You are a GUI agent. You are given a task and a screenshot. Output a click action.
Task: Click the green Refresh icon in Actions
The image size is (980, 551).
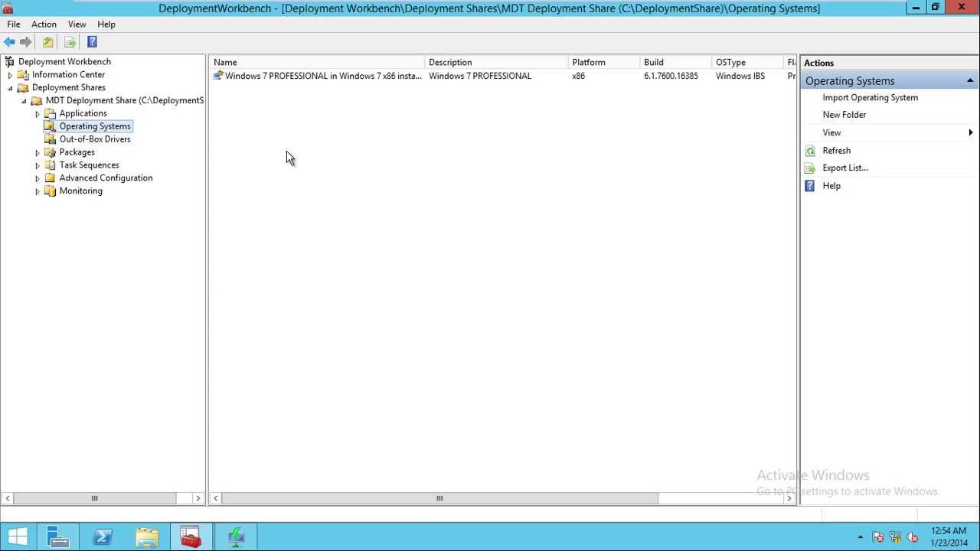coord(810,151)
